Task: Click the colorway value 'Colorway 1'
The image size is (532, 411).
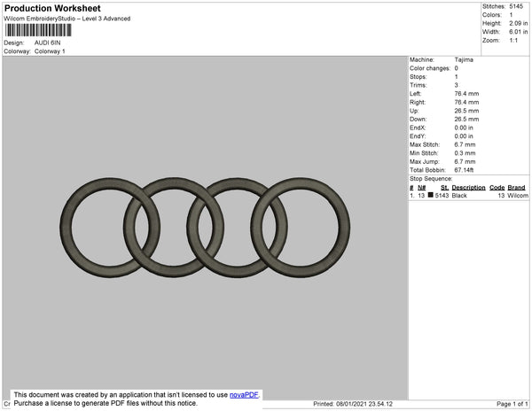Action: [x=50, y=51]
